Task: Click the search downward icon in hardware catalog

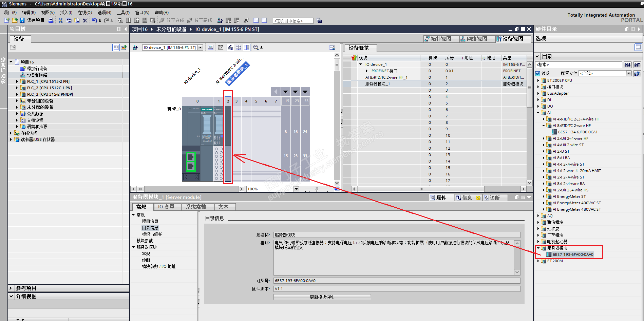Action: [x=628, y=65]
